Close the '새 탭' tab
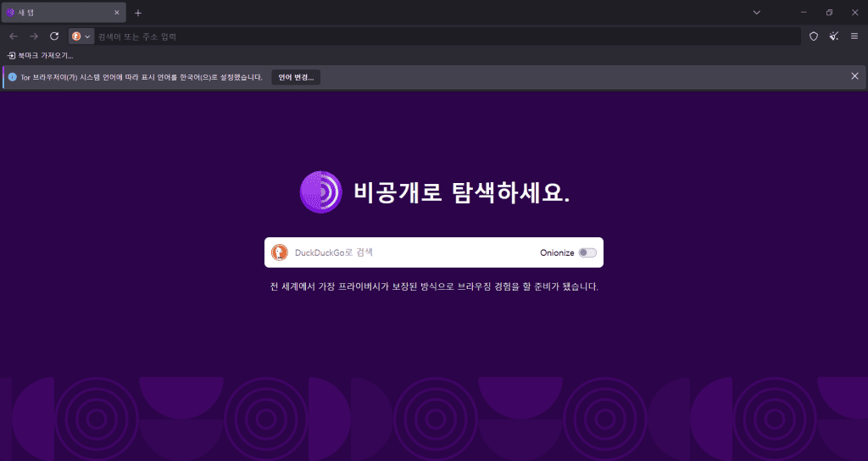This screenshot has width=868, height=461. tap(117, 13)
